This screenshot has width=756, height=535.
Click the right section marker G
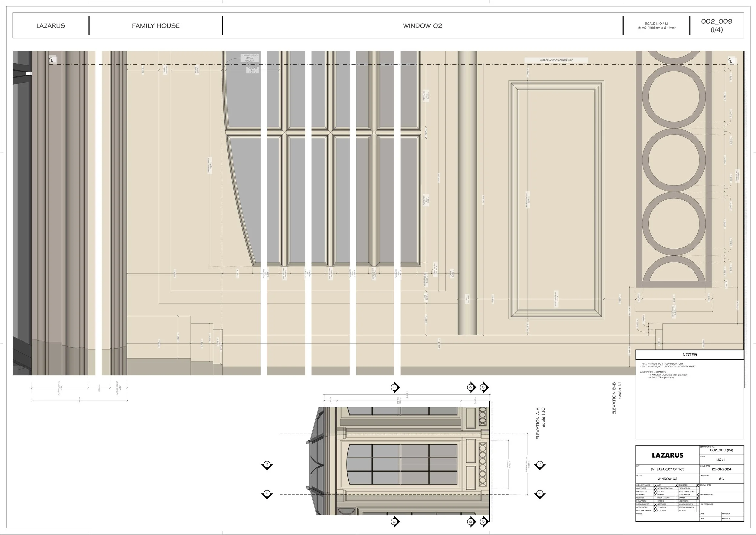(539, 465)
